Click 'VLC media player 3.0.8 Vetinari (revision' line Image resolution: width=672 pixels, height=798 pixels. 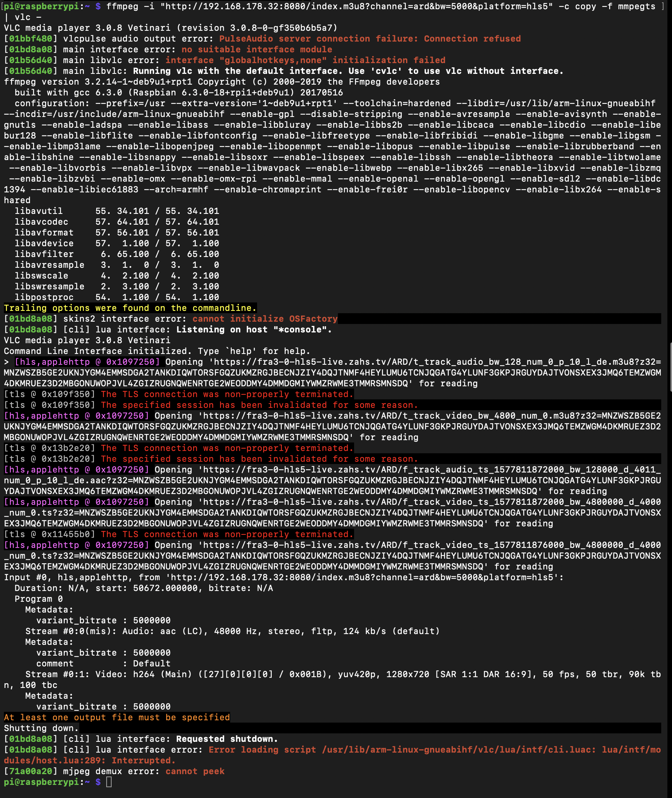point(171,28)
